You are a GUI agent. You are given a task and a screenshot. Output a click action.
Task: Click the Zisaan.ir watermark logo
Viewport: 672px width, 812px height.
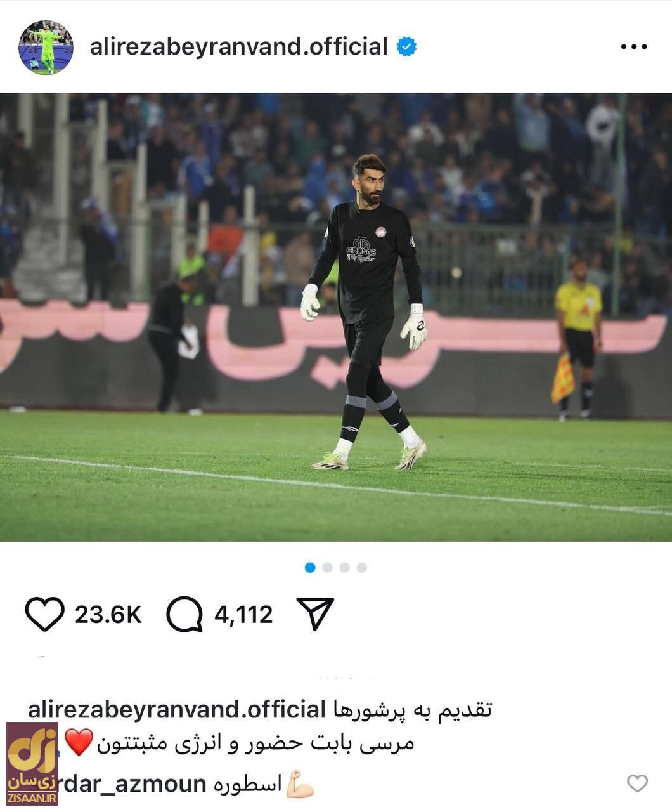pyautogui.click(x=32, y=763)
